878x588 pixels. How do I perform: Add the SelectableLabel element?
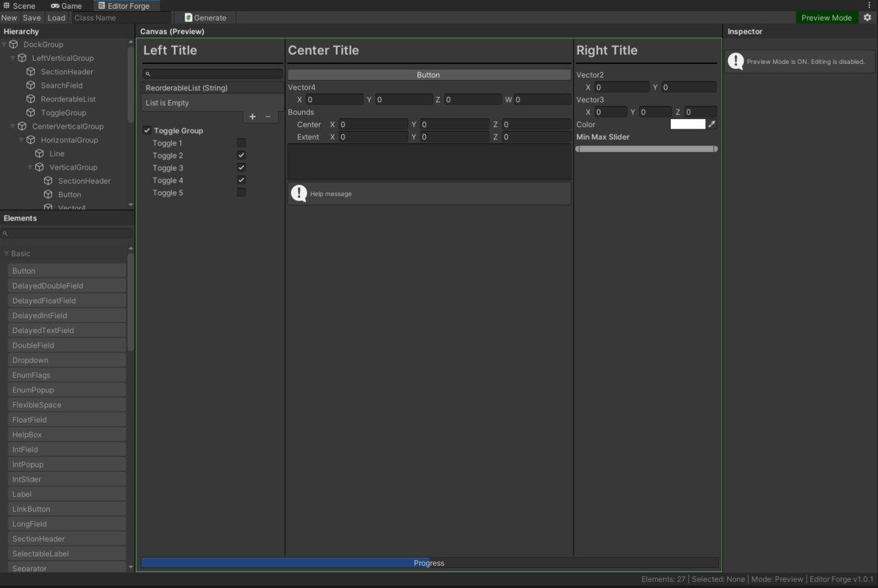pos(67,553)
